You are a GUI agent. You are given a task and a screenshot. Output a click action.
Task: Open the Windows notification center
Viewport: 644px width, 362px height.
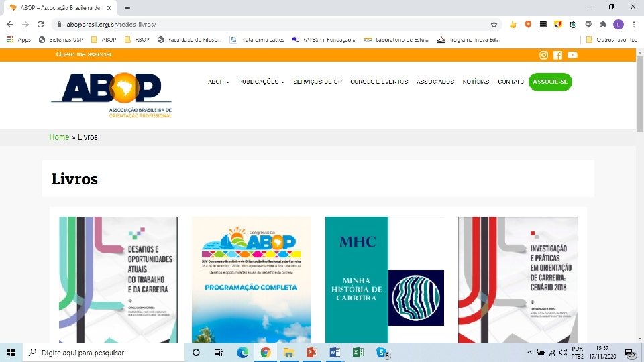tap(630, 353)
